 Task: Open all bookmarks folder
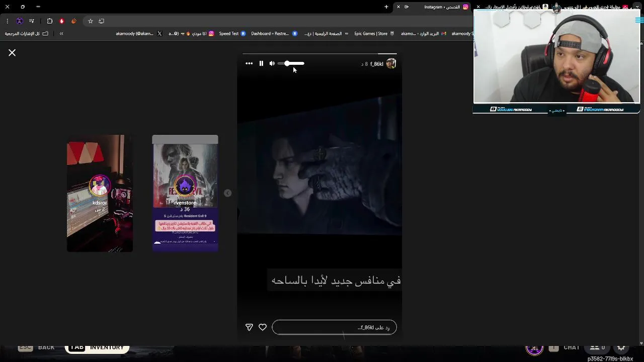coord(27,34)
